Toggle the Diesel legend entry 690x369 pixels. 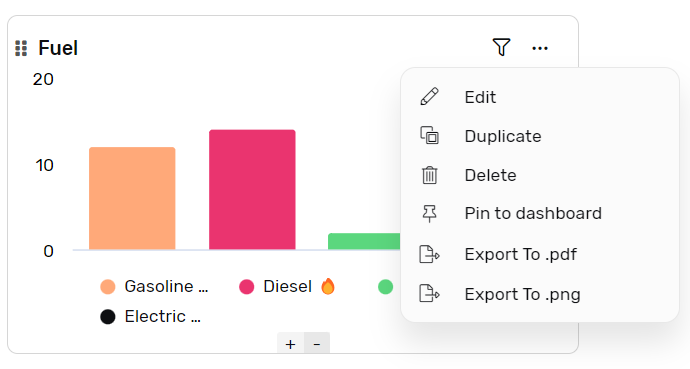287,286
